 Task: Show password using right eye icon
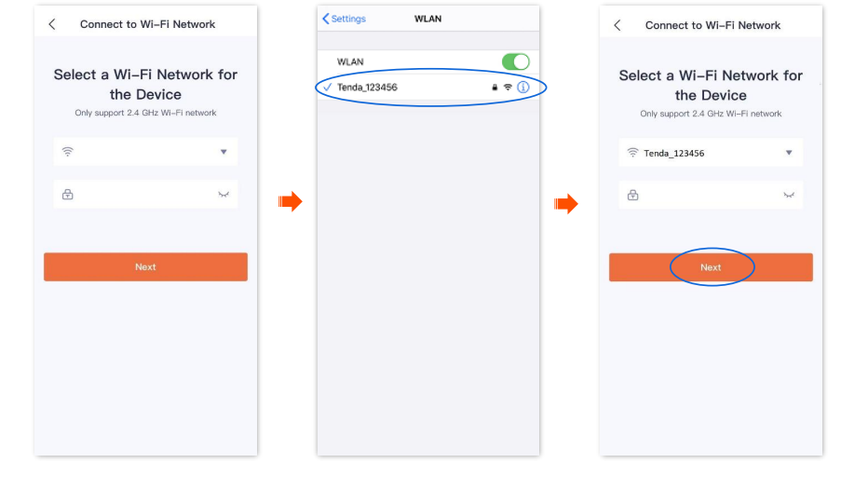[789, 195]
